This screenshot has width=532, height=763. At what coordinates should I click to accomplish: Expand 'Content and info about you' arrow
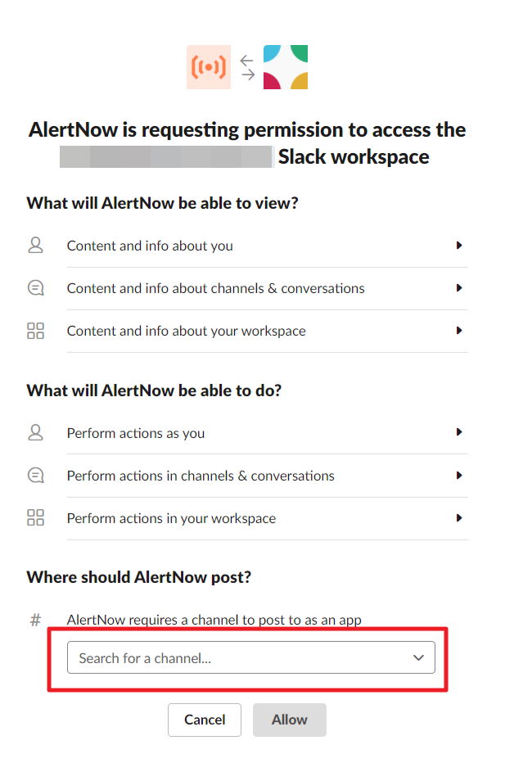pyautogui.click(x=459, y=246)
